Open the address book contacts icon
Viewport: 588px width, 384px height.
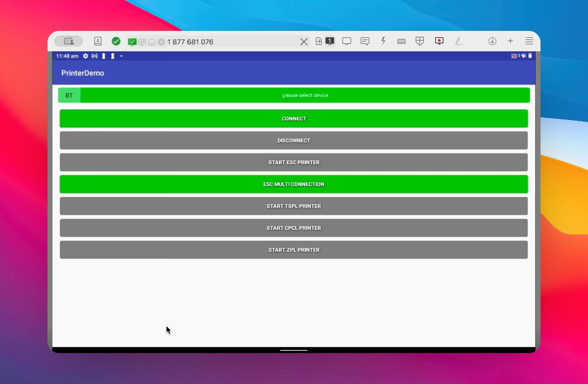point(98,41)
